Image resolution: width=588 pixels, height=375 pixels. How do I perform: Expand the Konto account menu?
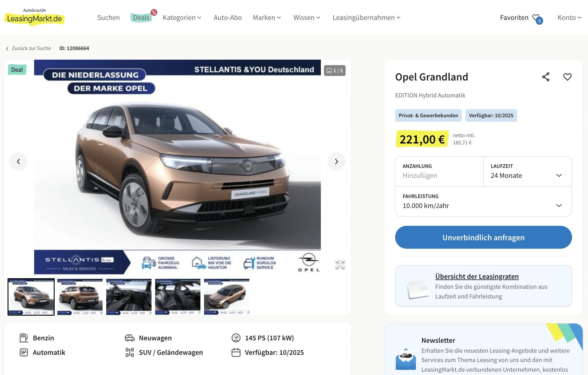click(x=570, y=18)
